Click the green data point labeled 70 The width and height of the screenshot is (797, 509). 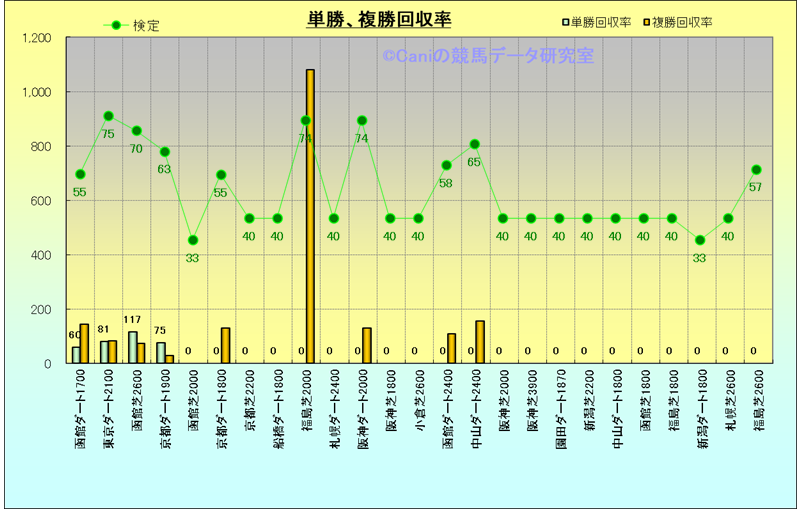click(x=136, y=131)
